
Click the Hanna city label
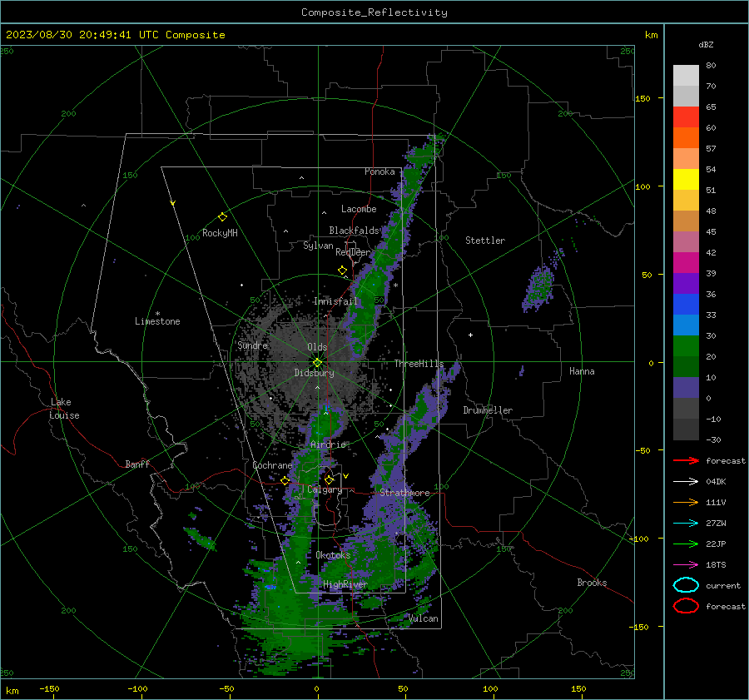[x=582, y=371]
